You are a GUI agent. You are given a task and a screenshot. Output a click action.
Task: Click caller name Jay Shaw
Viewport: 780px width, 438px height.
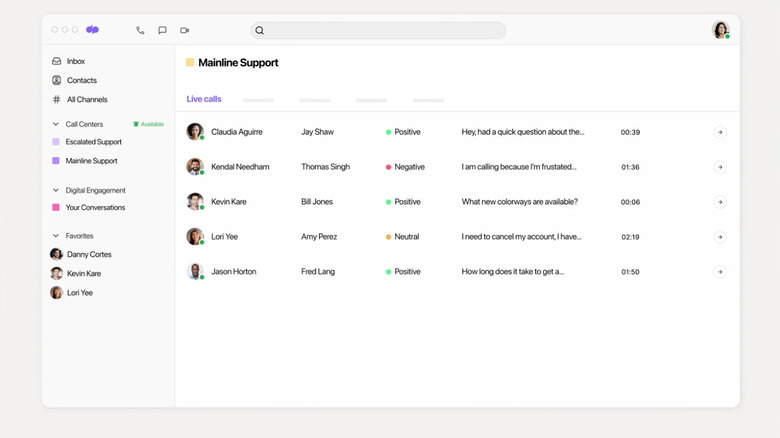pos(317,132)
